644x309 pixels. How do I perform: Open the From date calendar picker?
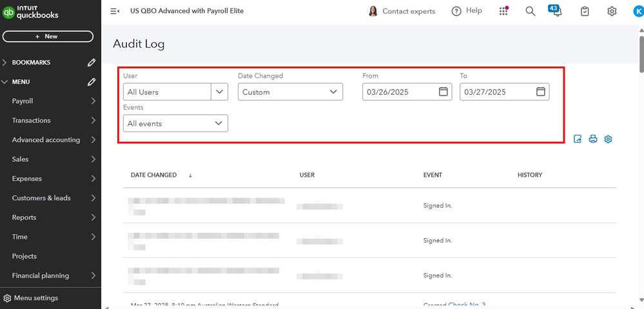click(444, 92)
